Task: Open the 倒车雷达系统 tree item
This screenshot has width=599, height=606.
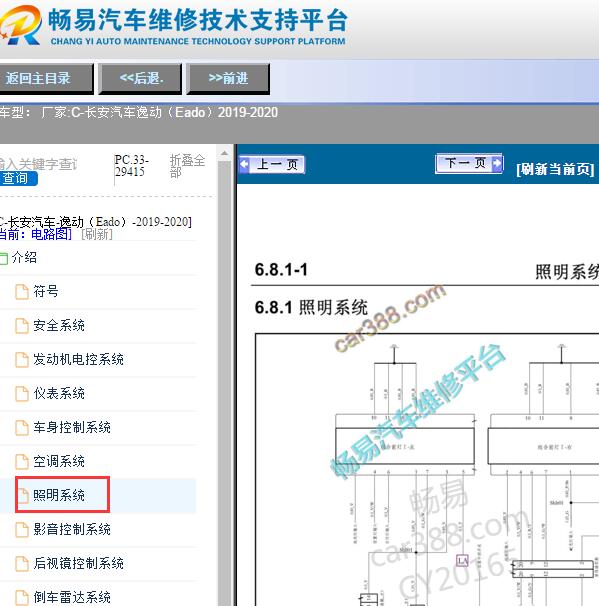Action: pyautogui.click(x=72, y=597)
